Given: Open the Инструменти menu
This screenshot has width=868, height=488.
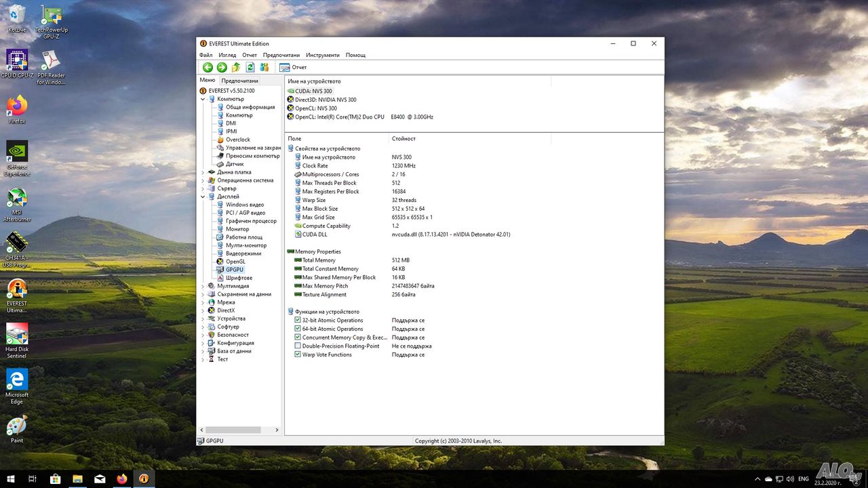Looking at the screenshot, I should click(323, 55).
